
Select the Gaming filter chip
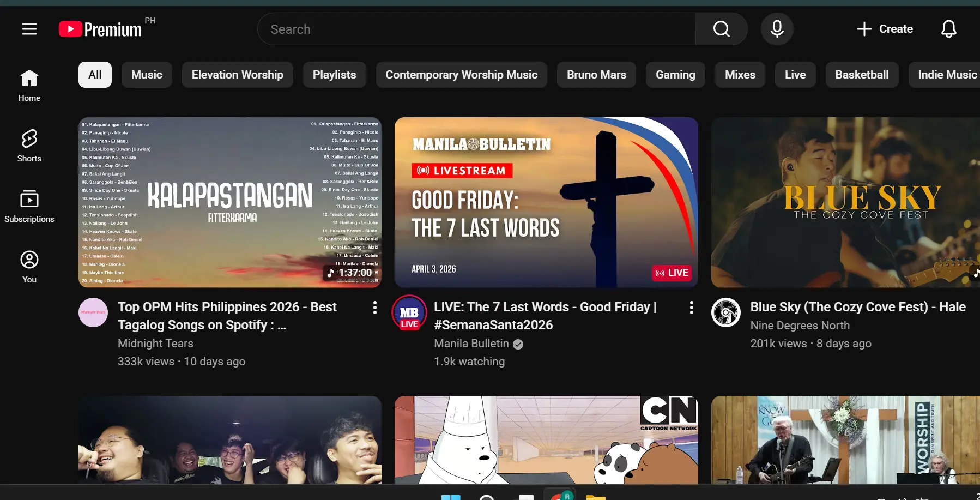click(x=675, y=75)
